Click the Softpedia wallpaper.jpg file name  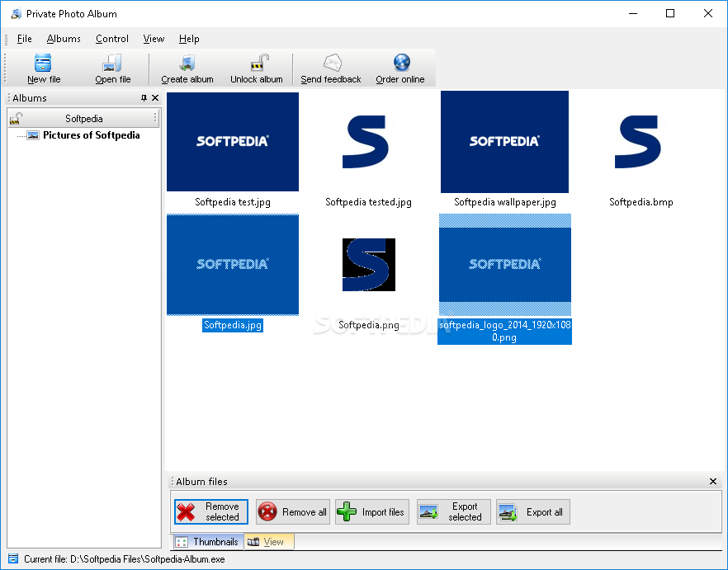point(504,202)
